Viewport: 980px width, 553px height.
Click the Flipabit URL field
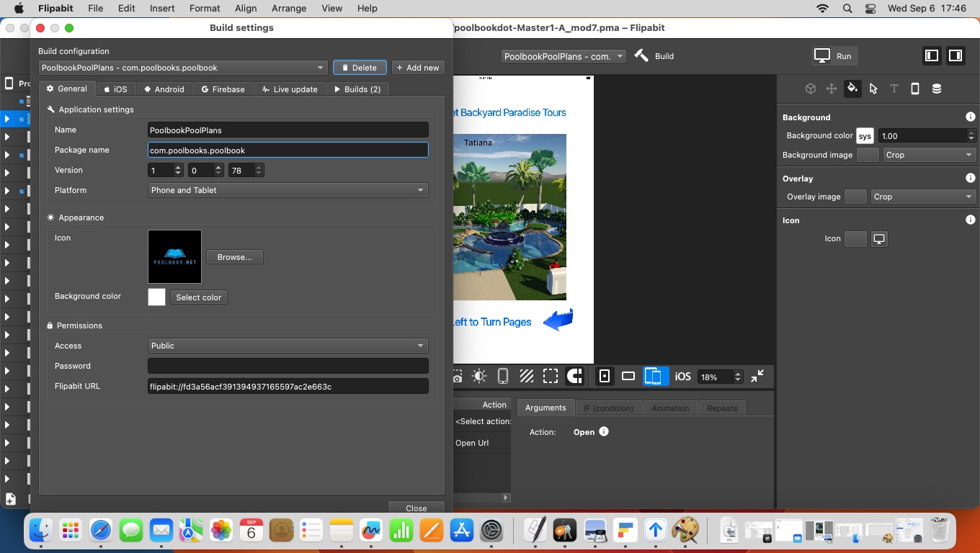tap(288, 387)
